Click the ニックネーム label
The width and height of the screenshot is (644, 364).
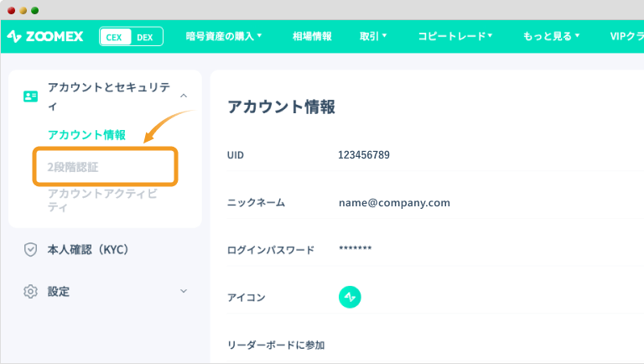[x=256, y=202]
